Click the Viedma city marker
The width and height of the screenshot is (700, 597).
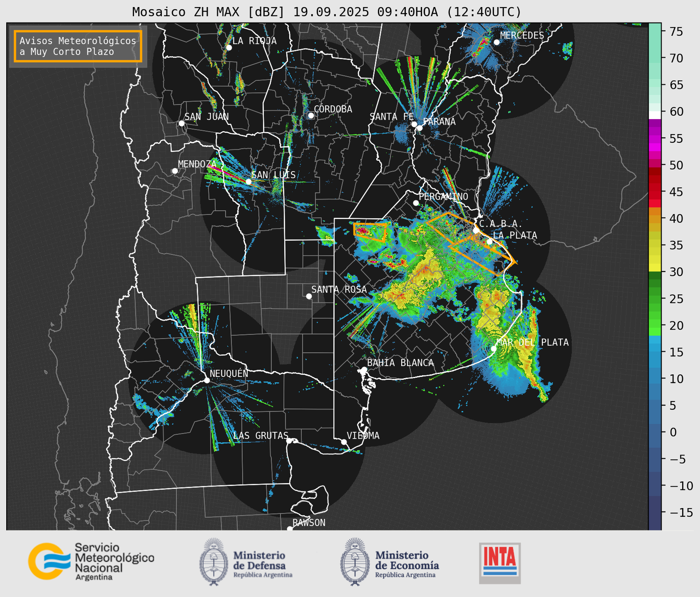pyautogui.click(x=344, y=442)
